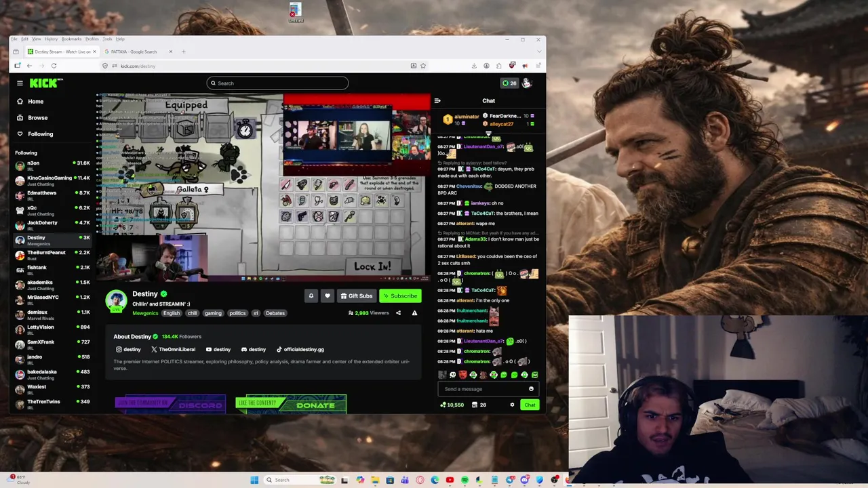
Task: Select the English tag
Action: pyautogui.click(x=172, y=313)
